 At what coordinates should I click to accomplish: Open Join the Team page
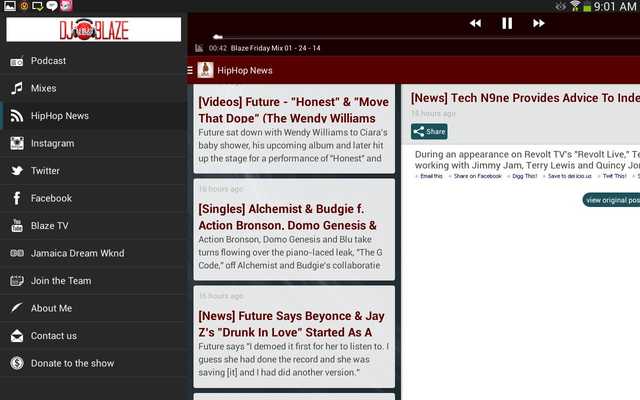coord(93,281)
